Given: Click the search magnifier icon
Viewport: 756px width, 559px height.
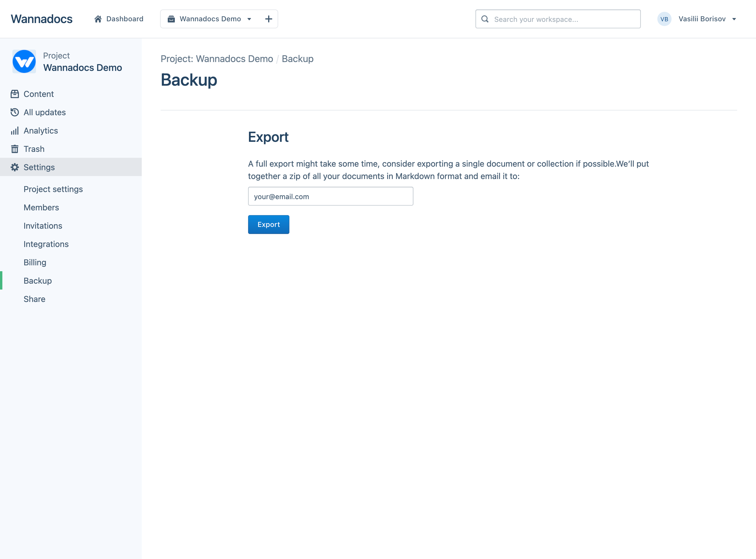Looking at the screenshot, I should point(485,19).
